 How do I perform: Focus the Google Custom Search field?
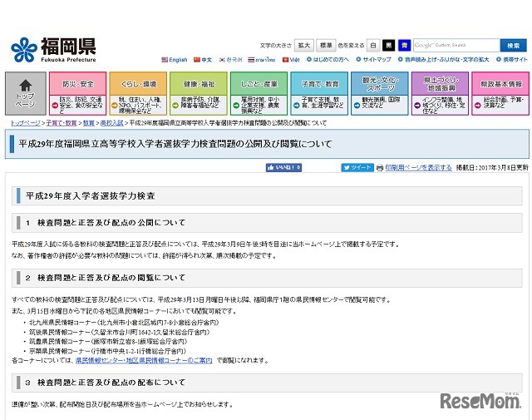point(456,45)
